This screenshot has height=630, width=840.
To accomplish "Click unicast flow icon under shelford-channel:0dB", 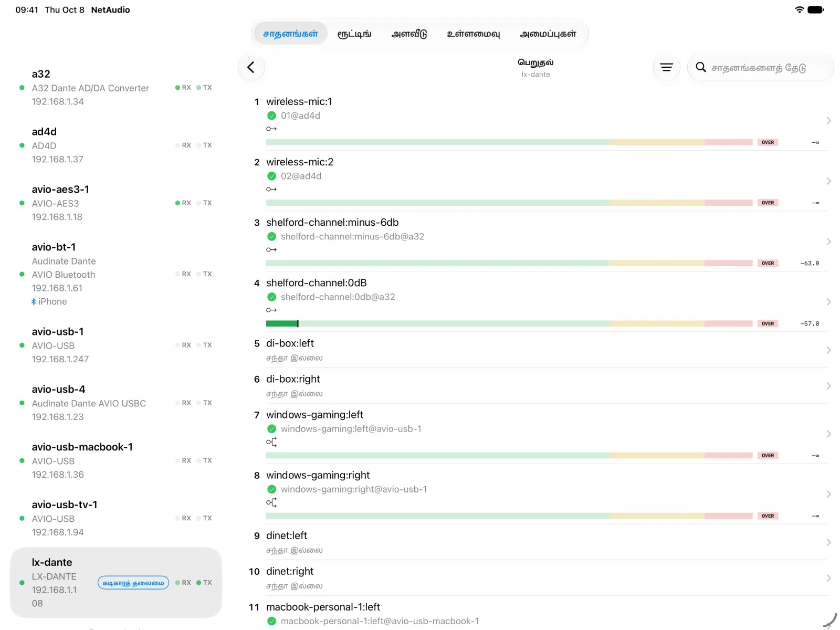I will pos(271,310).
